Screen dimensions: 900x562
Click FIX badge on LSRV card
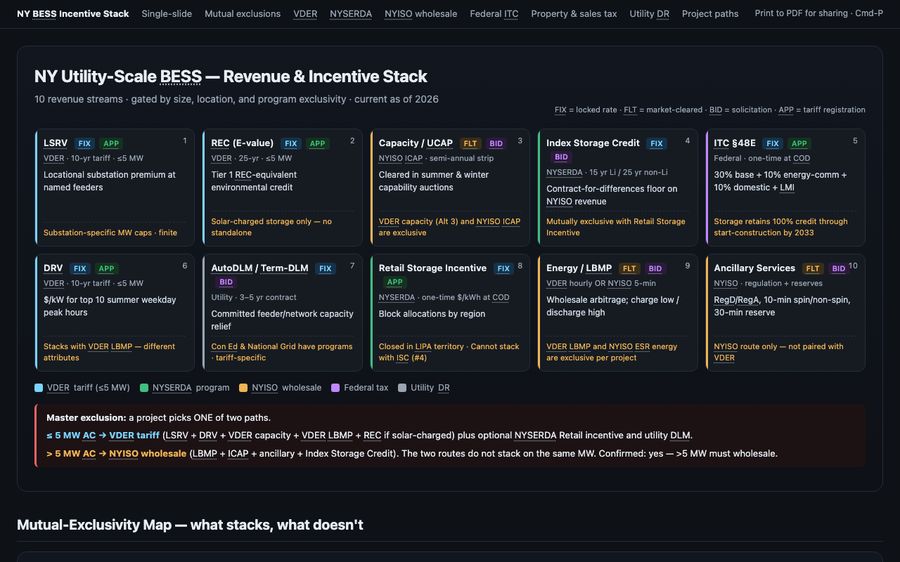click(84, 144)
